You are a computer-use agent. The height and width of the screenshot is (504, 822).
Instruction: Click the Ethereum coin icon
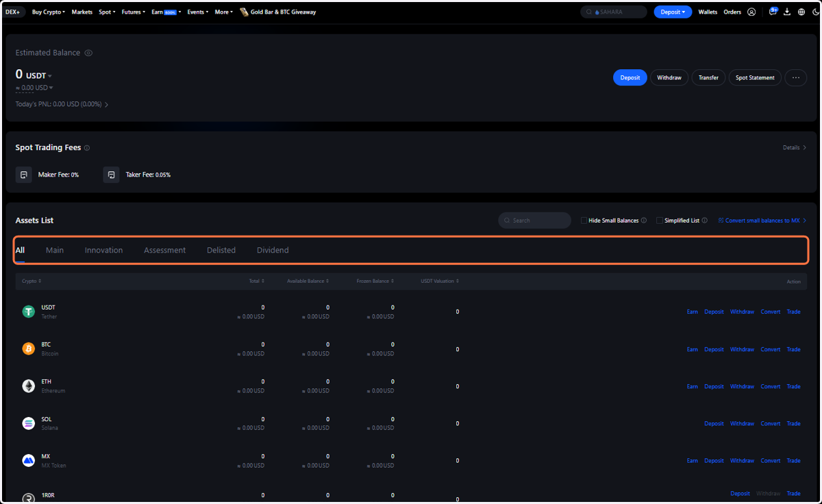click(x=28, y=386)
